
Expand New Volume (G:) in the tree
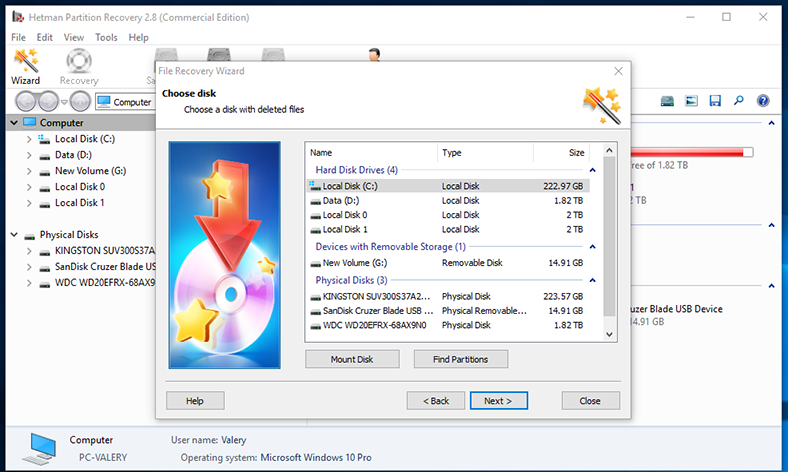click(29, 171)
